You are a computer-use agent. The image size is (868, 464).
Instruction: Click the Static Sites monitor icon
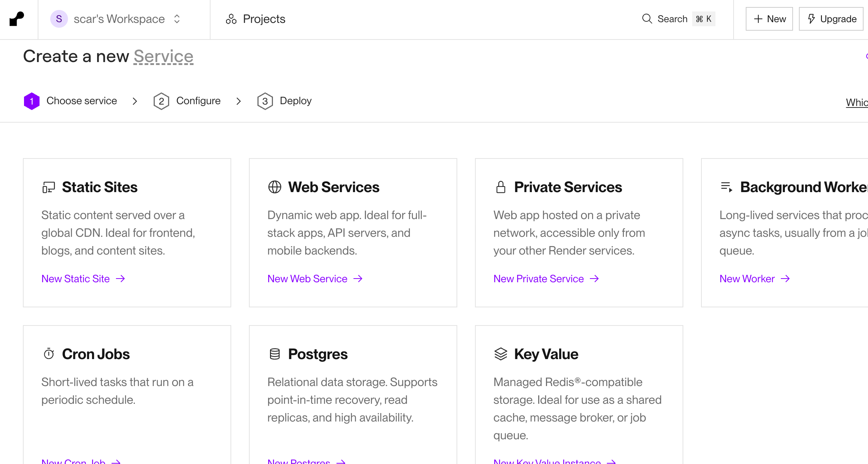tap(48, 187)
